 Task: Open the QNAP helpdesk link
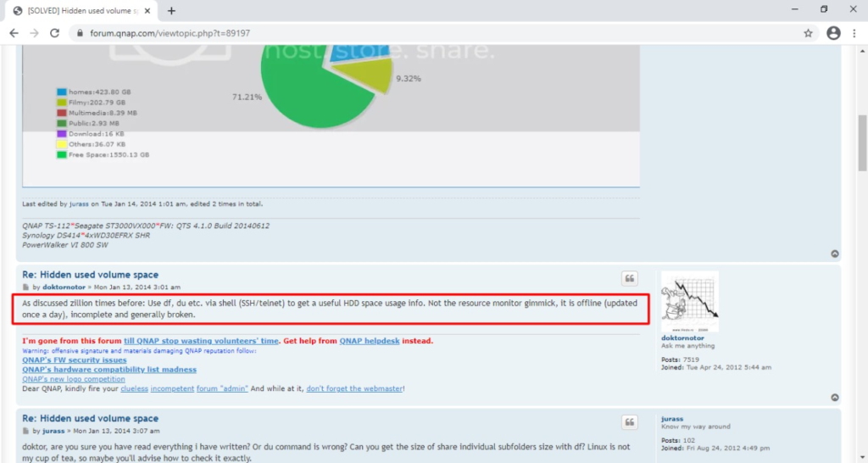[x=370, y=341]
